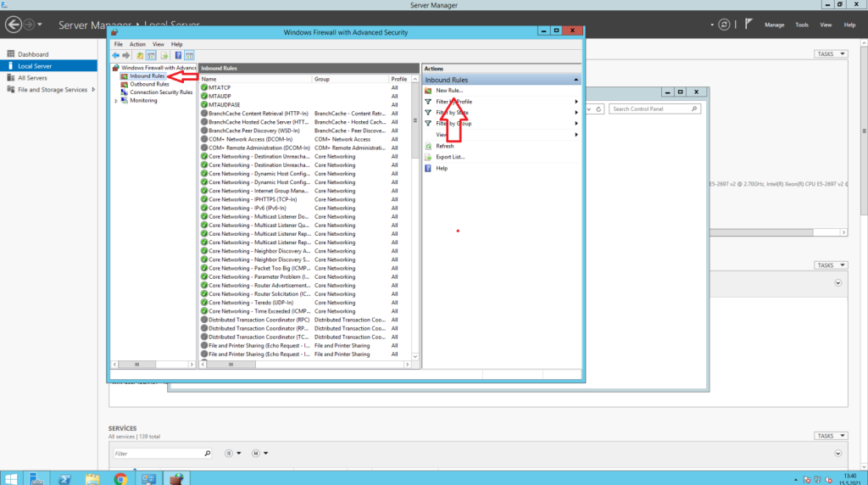Click the Refresh icon in Actions pane
This screenshot has width=868, height=485.
tap(428, 146)
